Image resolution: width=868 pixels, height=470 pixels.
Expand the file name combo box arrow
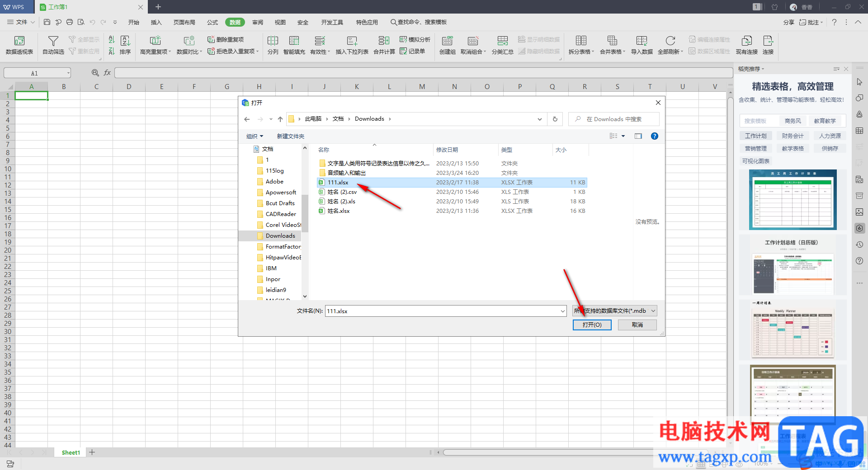click(x=563, y=311)
